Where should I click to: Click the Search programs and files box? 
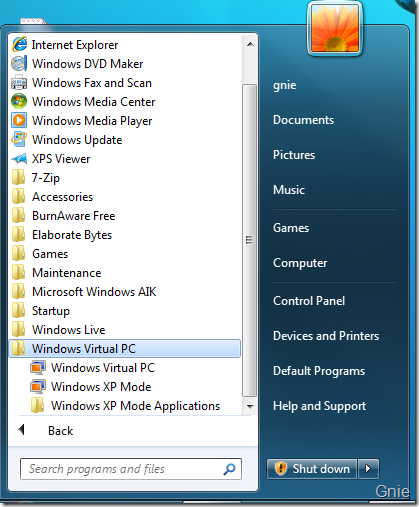click(x=131, y=469)
